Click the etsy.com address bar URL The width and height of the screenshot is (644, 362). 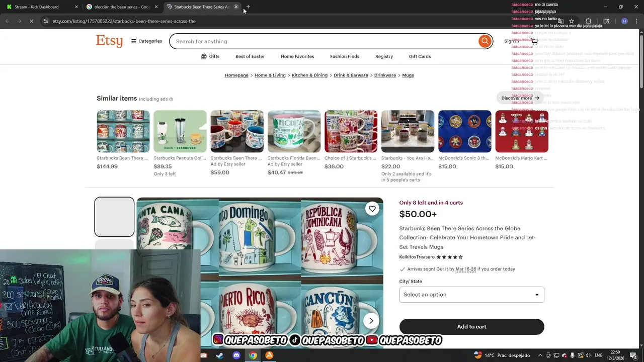tap(124, 21)
